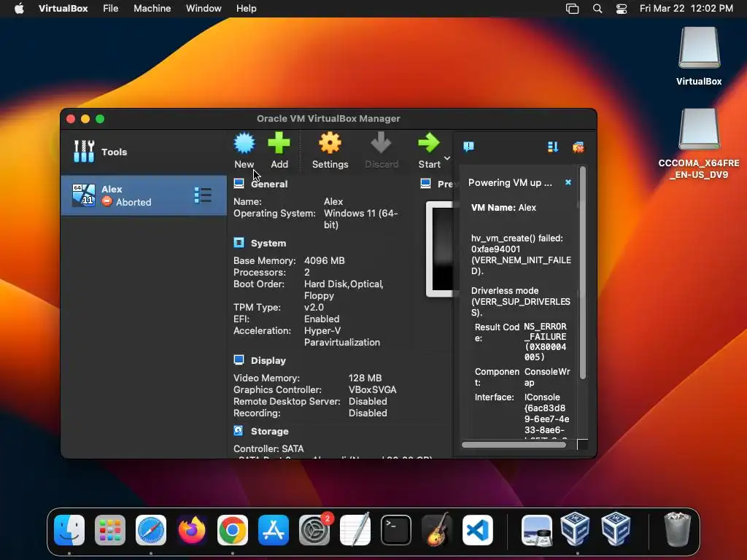Start the VM with green arrow

[x=429, y=143]
